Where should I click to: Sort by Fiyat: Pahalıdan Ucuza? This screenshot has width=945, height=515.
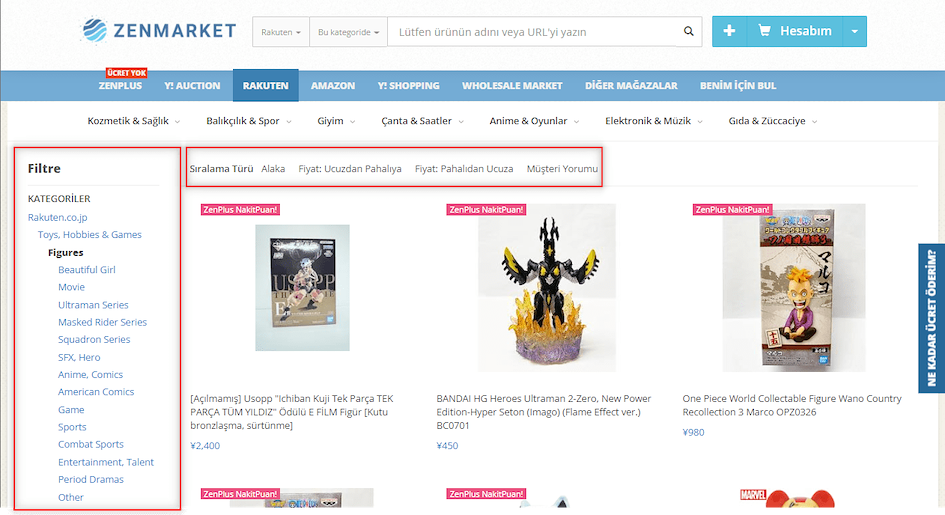(464, 169)
